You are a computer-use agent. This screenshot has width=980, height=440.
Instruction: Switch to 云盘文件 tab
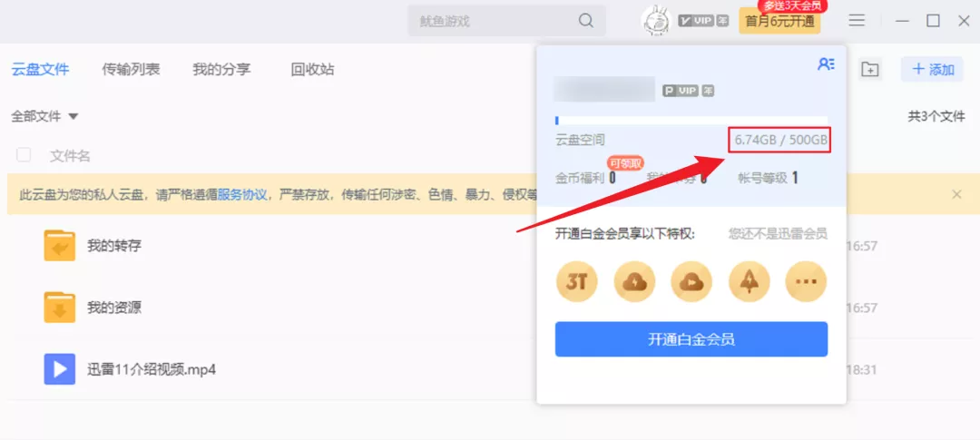pos(40,69)
